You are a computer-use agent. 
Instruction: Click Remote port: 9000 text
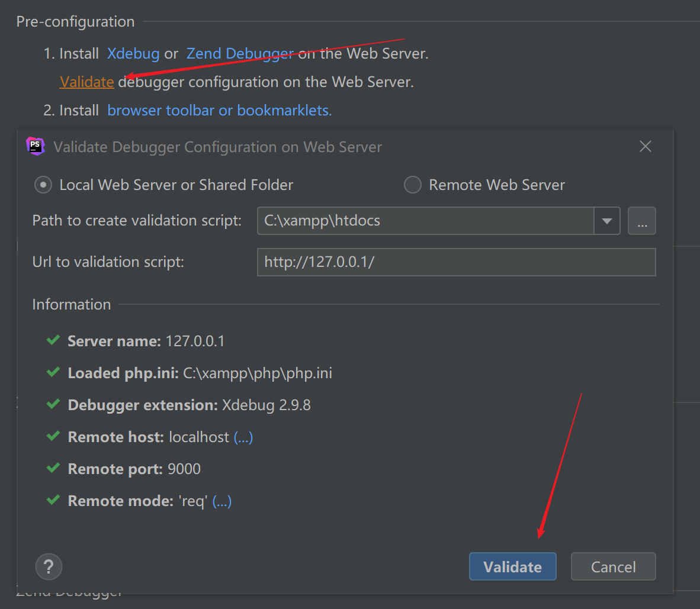(134, 469)
